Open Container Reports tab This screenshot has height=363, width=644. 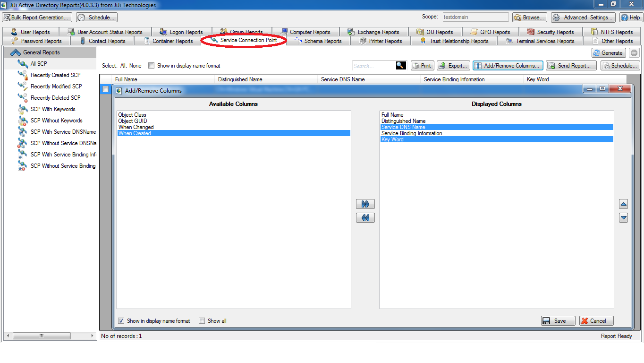point(168,41)
